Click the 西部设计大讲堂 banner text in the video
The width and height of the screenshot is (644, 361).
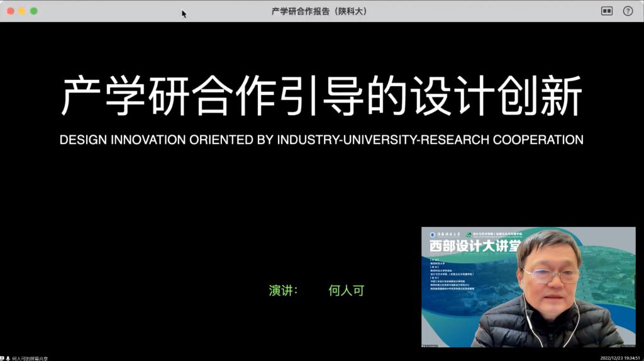472,246
